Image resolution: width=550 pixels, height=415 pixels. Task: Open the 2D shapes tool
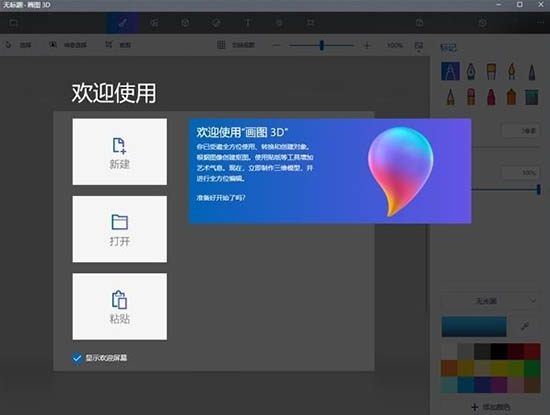click(154, 23)
